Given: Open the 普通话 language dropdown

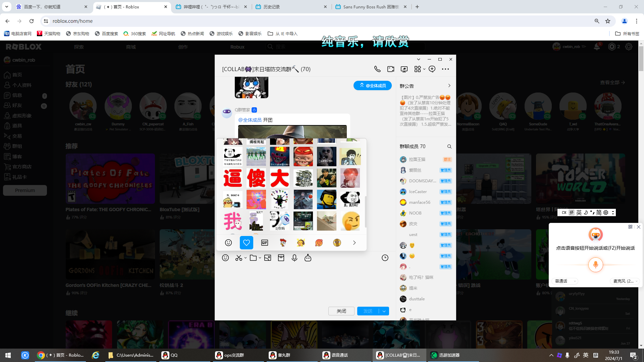Looking at the screenshot, I should click(565, 281).
